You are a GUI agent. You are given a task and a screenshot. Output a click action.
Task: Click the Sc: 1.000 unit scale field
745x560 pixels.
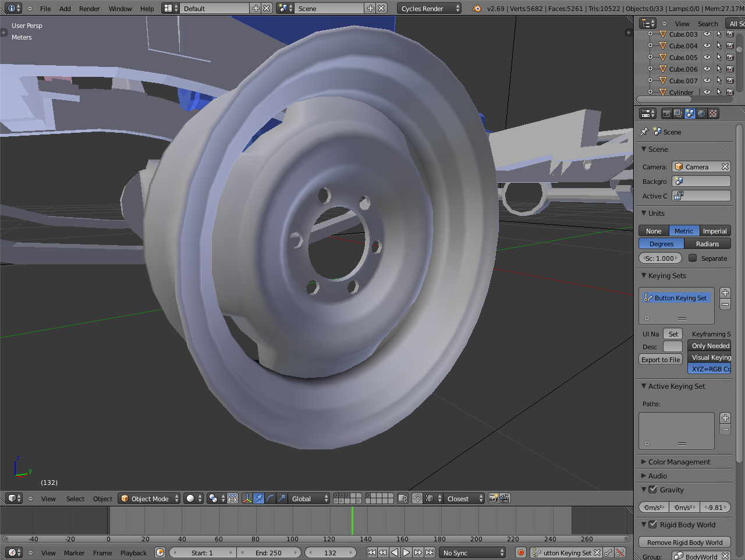pos(660,258)
